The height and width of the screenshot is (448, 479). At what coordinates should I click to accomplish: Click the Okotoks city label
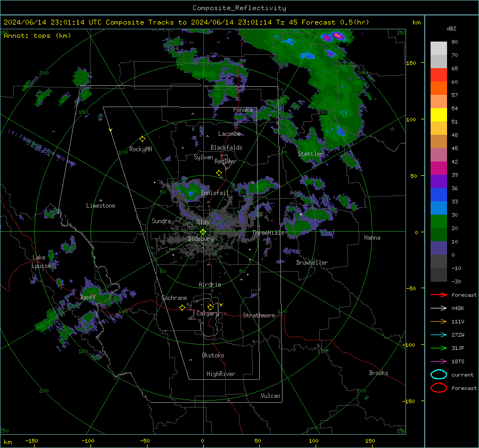click(x=213, y=355)
